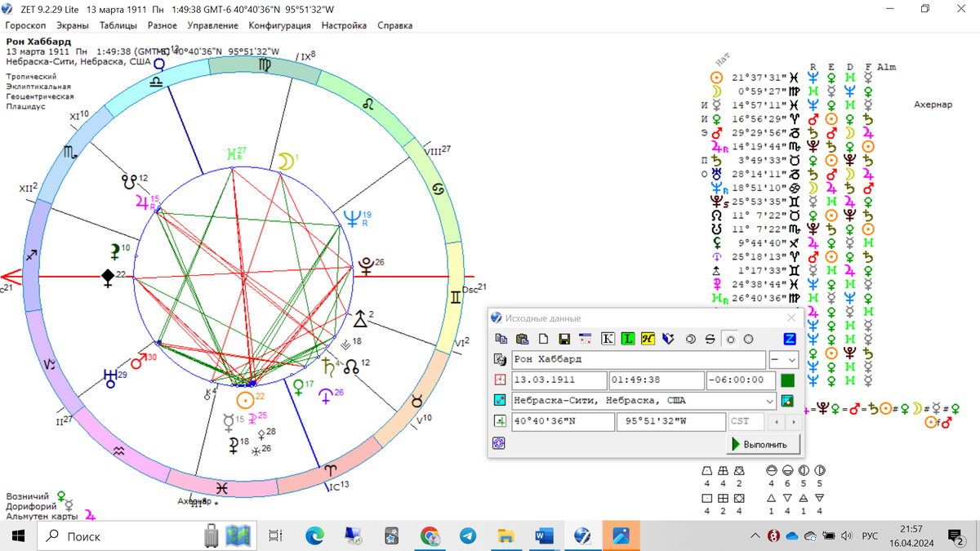Click the red Mars glyph at 30

coord(139,362)
